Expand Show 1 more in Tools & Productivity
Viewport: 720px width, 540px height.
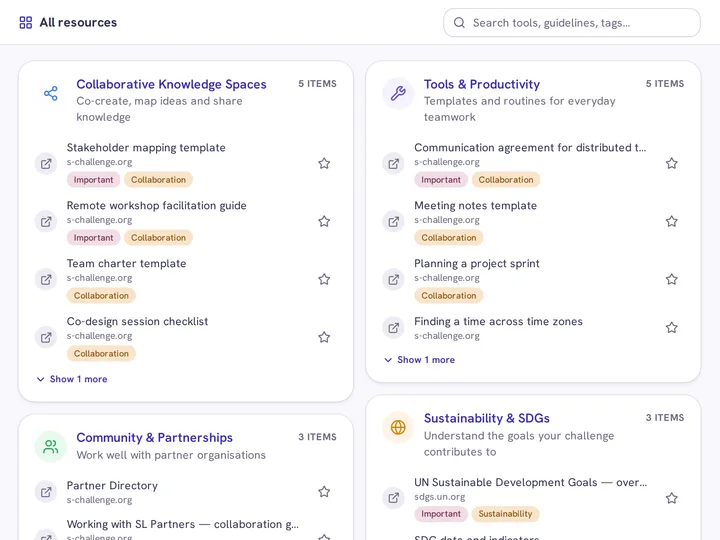coord(420,360)
